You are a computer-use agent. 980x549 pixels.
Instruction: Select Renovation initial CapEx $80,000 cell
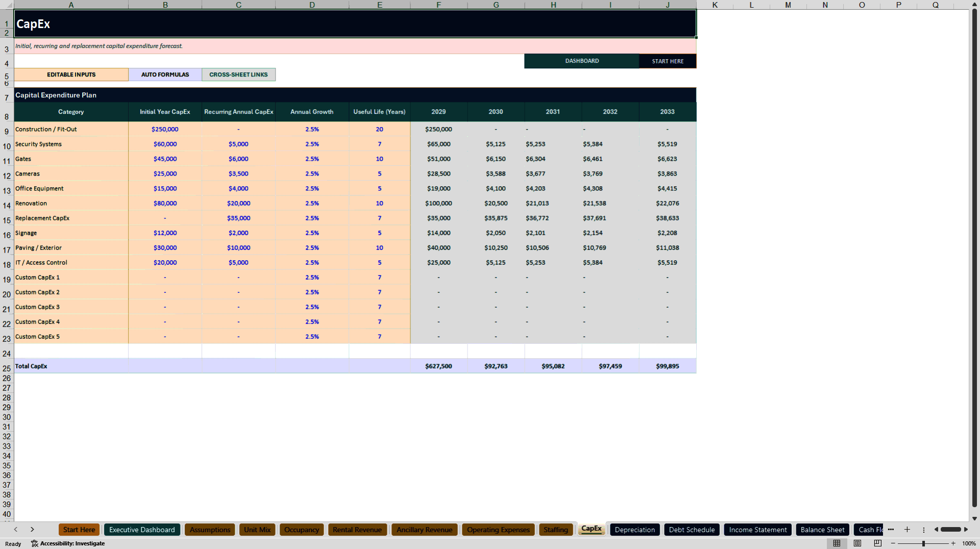pyautogui.click(x=165, y=203)
